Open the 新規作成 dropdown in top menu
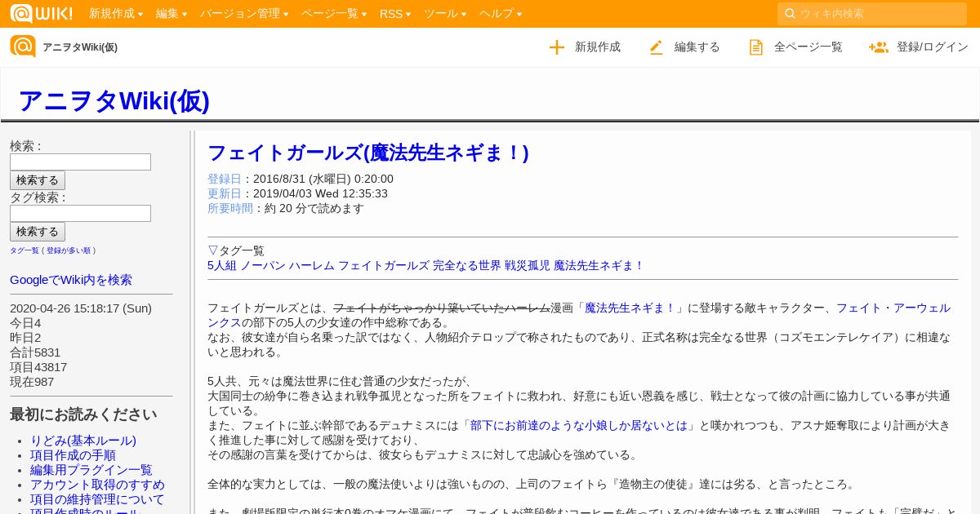This screenshot has height=514, width=980. coord(116,14)
